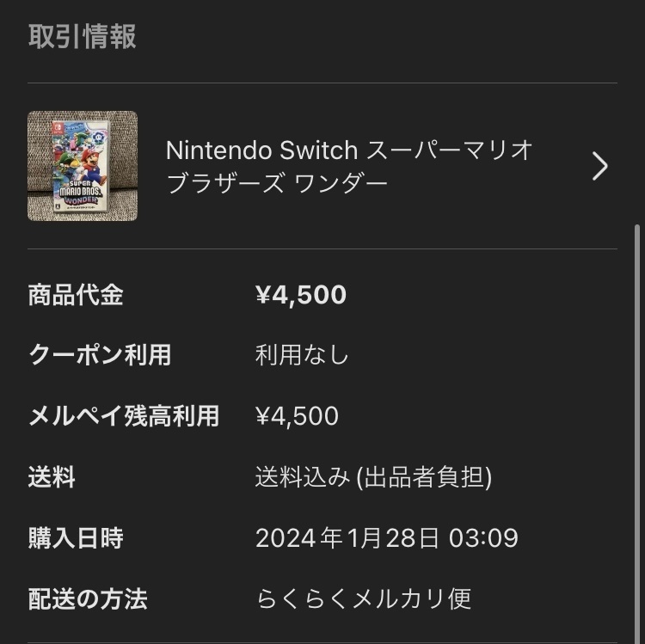Open the Super Mario Bros. Wonder product thumbnail
The image size is (645, 644).
[x=83, y=166]
